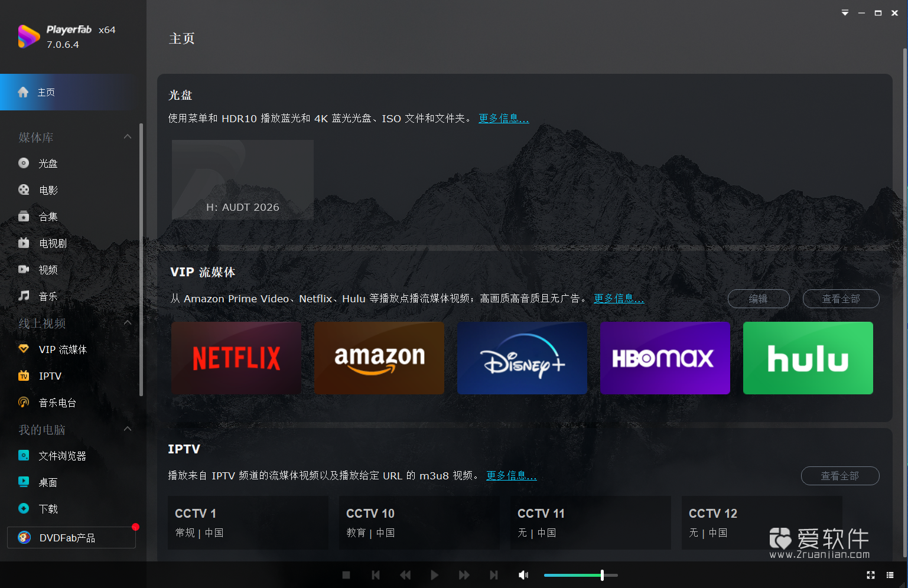This screenshot has height=588, width=908.
Task: Click the PlayerFab logo
Action: 28,37
